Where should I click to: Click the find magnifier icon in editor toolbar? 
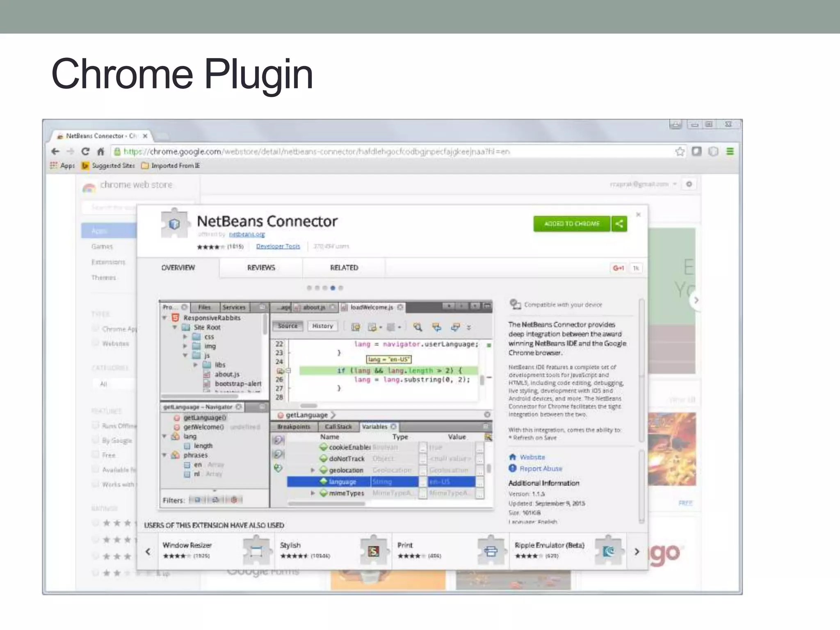pos(418,327)
